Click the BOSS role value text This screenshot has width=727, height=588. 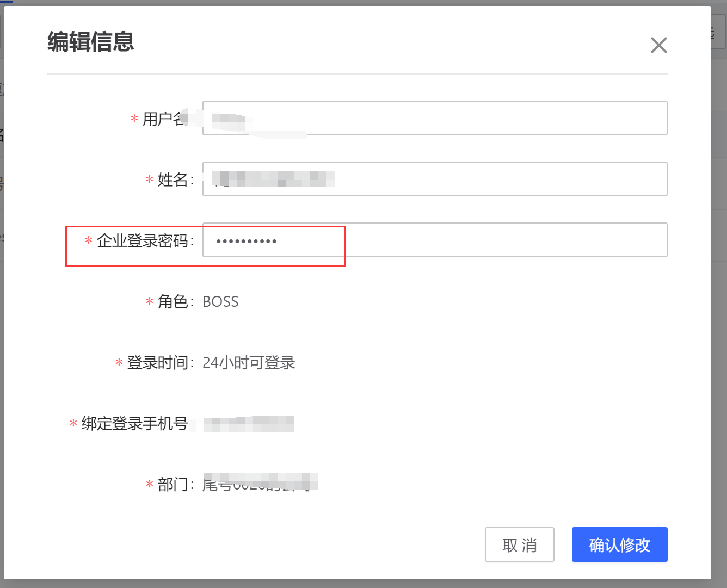coord(220,301)
